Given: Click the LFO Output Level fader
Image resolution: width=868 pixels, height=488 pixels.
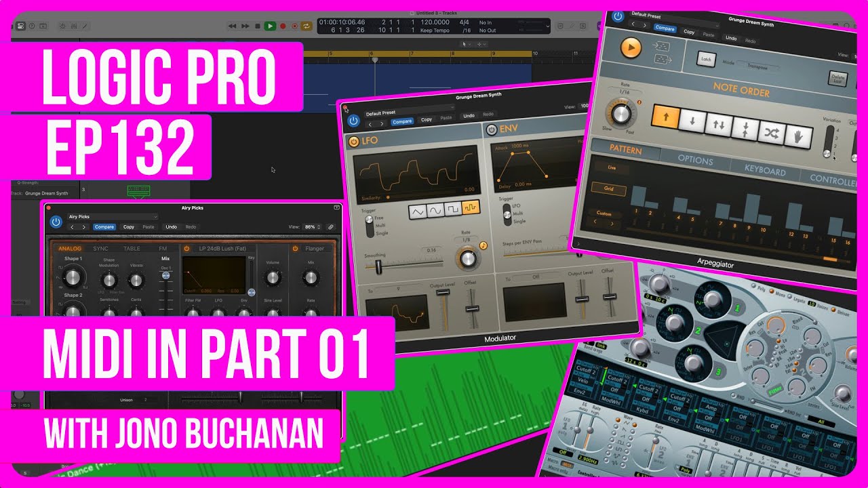Looking at the screenshot, I should [441, 291].
